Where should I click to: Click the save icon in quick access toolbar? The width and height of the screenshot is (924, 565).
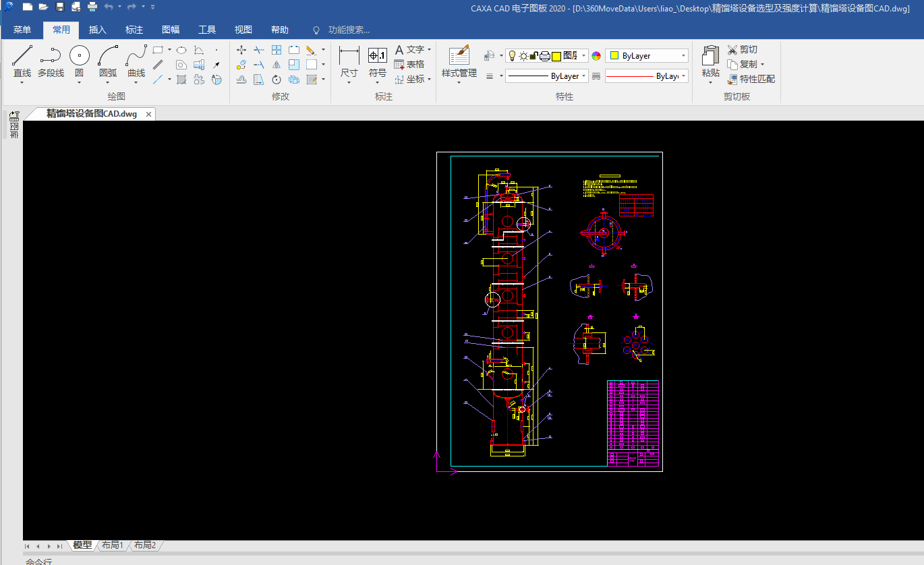[x=60, y=7]
